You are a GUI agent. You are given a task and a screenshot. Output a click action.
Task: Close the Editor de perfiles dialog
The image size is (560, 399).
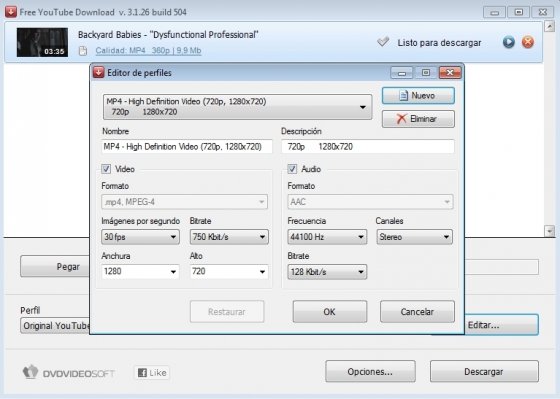[450, 73]
